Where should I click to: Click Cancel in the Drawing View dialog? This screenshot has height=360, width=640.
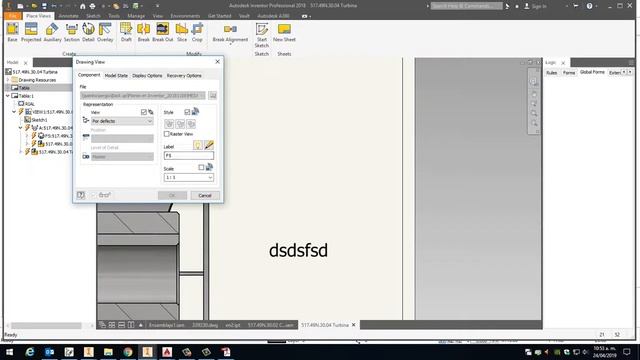tap(205, 196)
